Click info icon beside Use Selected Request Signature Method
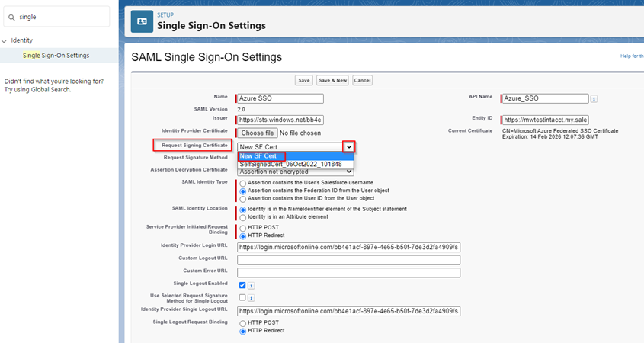 (252, 298)
